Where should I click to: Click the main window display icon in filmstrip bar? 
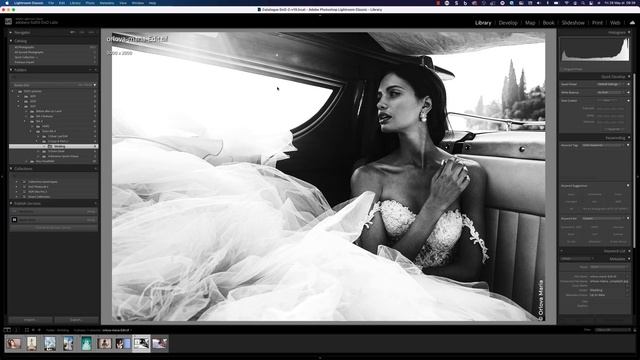click(x=7, y=330)
